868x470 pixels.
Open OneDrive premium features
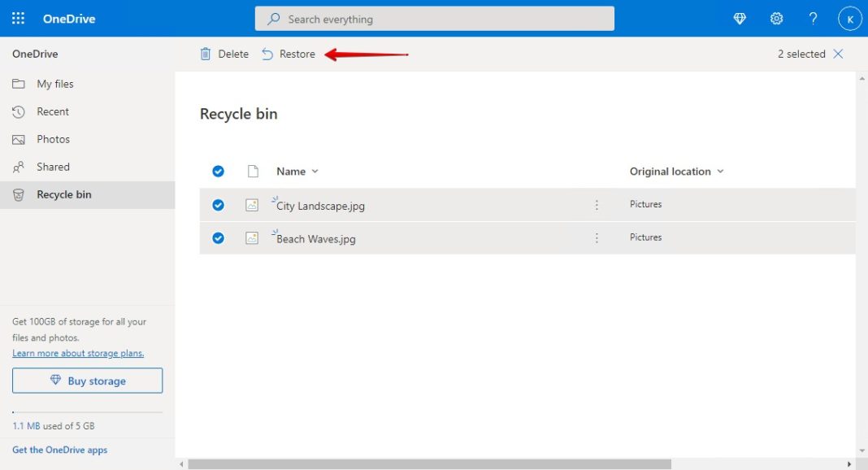tap(739, 18)
